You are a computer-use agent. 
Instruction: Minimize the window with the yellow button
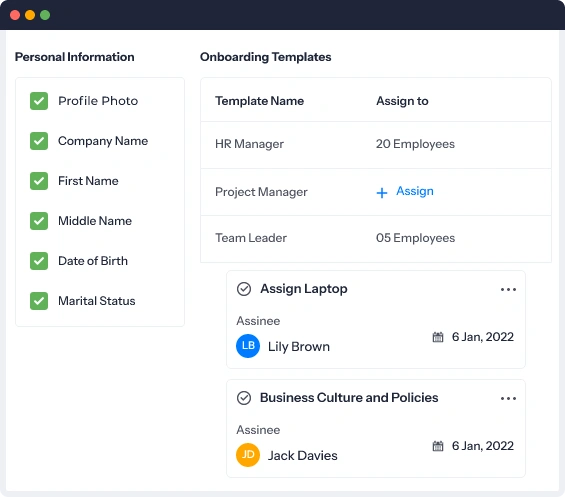point(30,15)
